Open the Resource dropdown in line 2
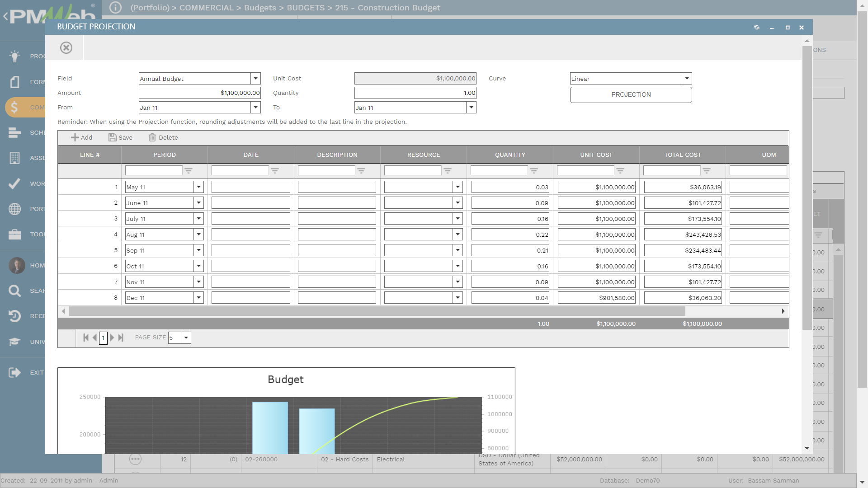Screen dimensions: 868x488 click(x=458, y=202)
